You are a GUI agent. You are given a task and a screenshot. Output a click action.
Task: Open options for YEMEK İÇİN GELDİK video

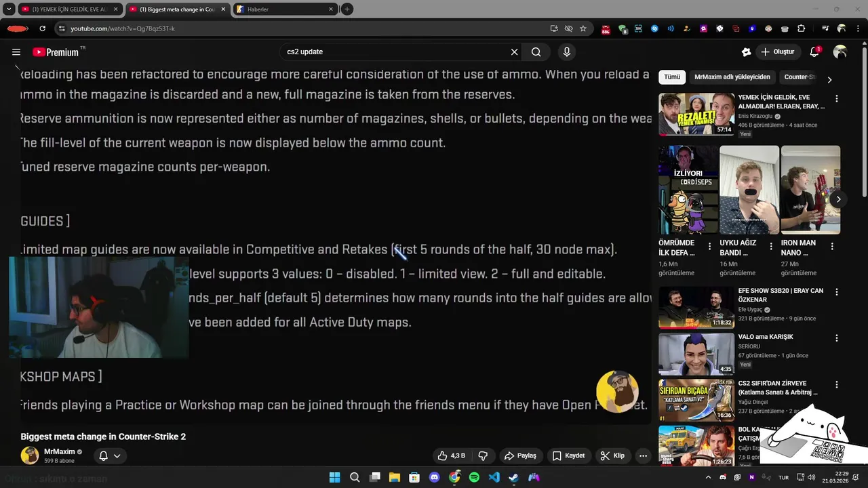(x=836, y=98)
